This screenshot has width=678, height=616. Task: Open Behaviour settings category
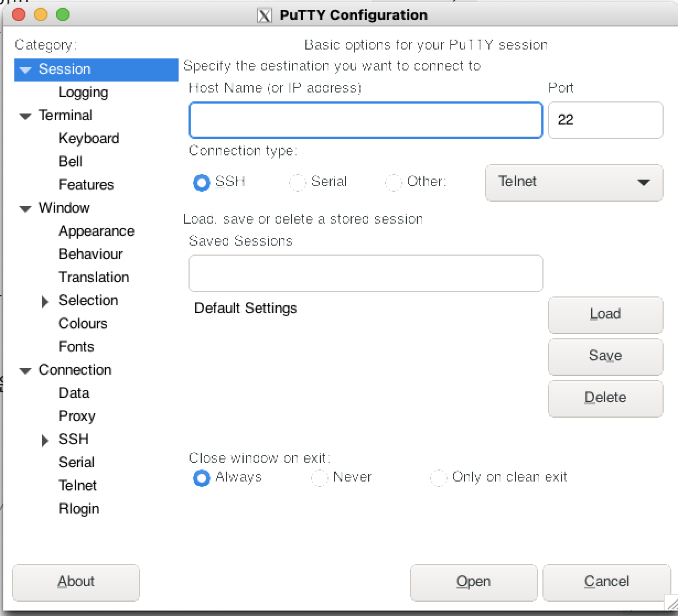coord(90,254)
